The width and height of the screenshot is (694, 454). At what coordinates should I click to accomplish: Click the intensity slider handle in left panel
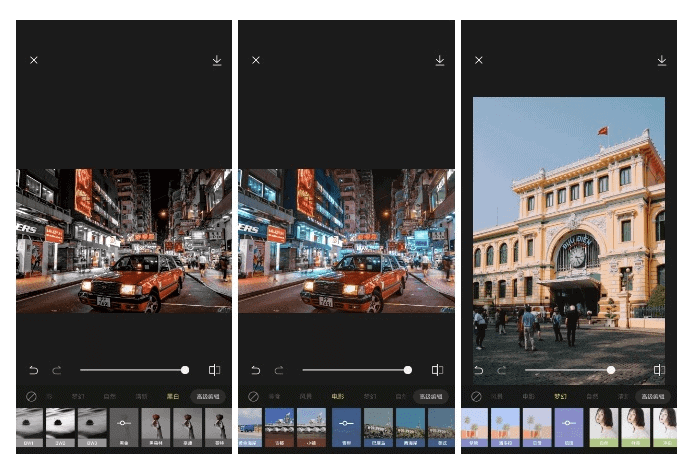point(185,370)
